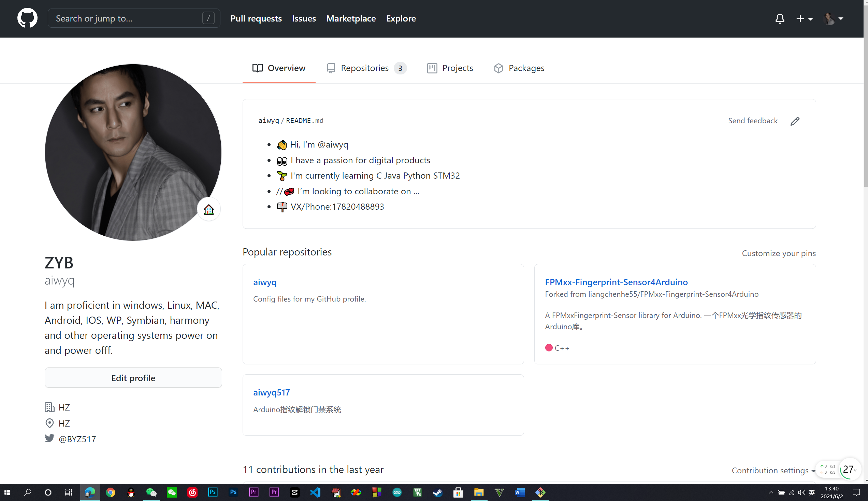
Task: Open Windows notification center
Action: coord(856,492)
